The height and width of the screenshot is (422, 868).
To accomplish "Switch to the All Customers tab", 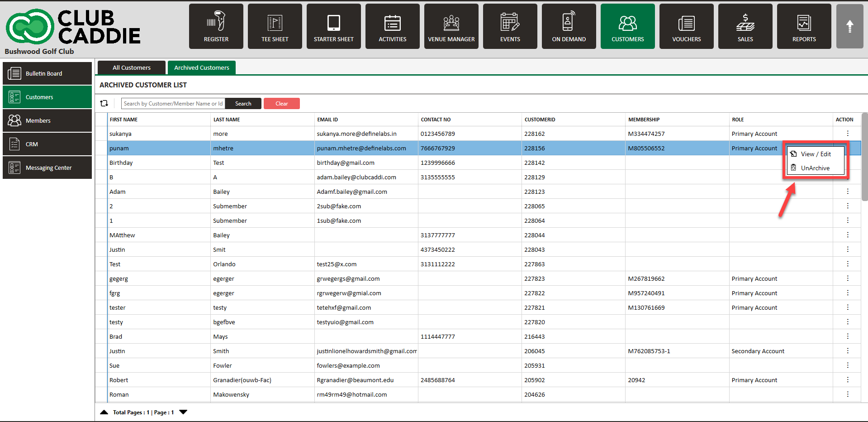I will tap(131, 67).
